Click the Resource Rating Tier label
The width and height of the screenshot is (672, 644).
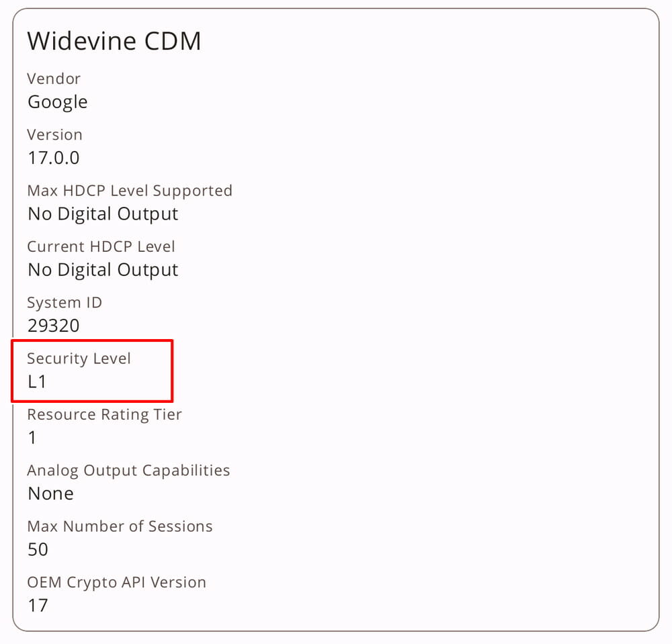[x=104, y=414]
